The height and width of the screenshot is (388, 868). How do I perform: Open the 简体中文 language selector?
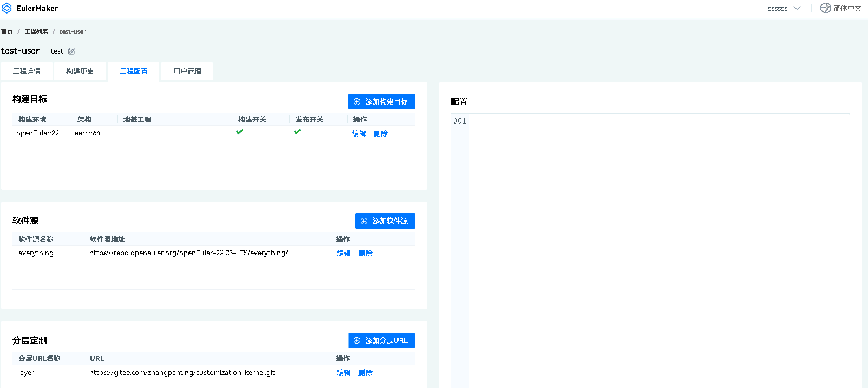[x=847, y=8]
